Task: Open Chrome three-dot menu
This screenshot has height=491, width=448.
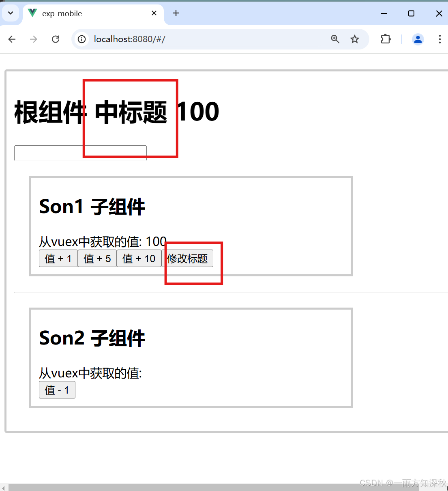Action: coord(439,39)
